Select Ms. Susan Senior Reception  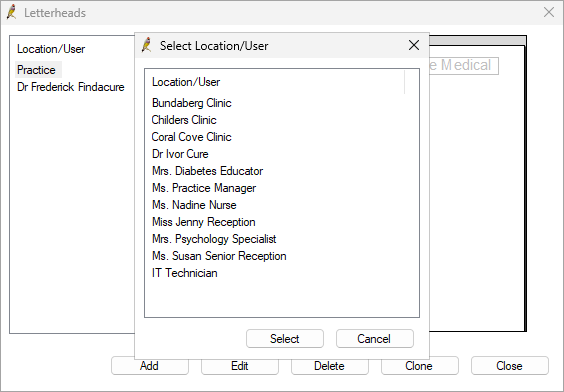click(219, 256)
